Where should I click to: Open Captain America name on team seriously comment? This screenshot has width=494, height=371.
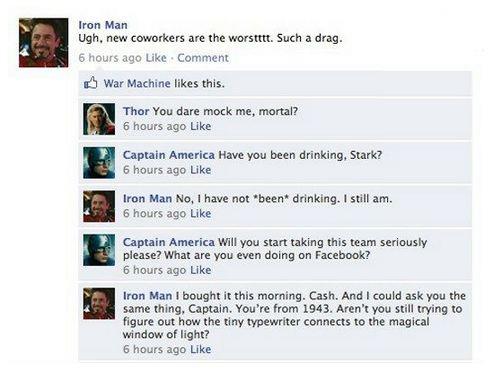pyautogui.click(x=169, y=242)
